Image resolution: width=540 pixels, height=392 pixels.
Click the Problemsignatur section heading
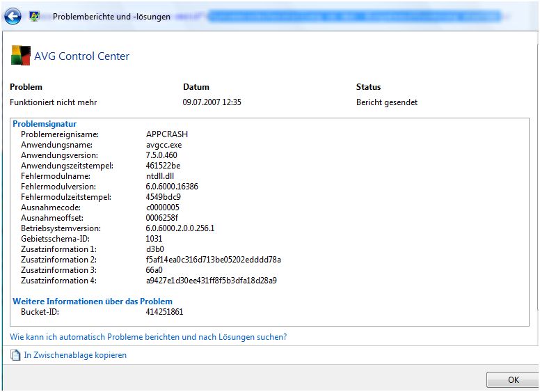pos(45,124)
